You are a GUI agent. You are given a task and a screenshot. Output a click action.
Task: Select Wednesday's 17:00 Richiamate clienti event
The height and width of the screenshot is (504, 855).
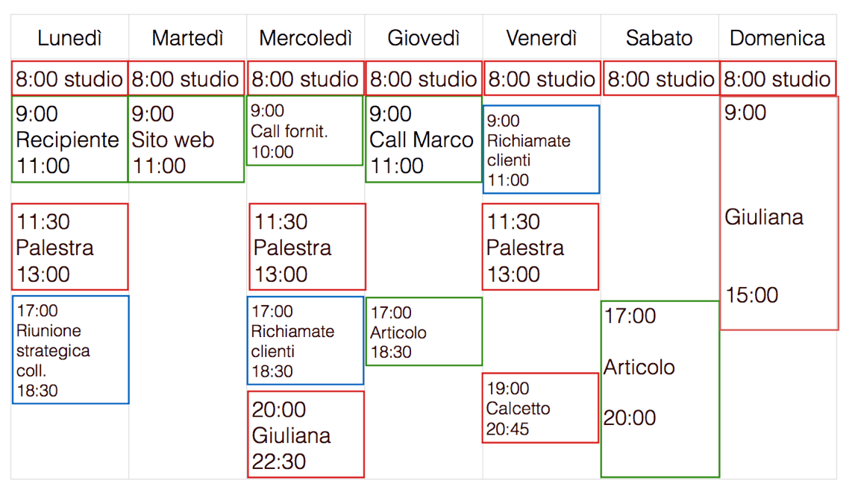pyautogui.click(x=305, y=341)
